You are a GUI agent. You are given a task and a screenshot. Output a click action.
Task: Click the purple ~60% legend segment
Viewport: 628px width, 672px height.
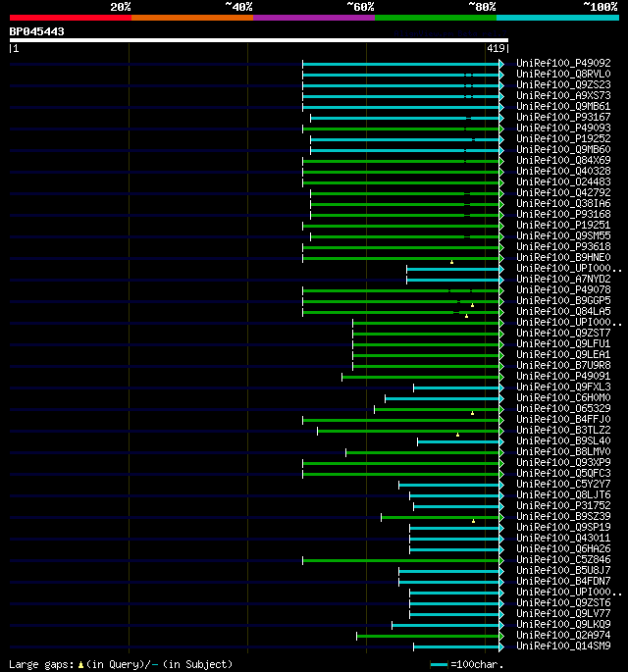(x=314, y=18)
